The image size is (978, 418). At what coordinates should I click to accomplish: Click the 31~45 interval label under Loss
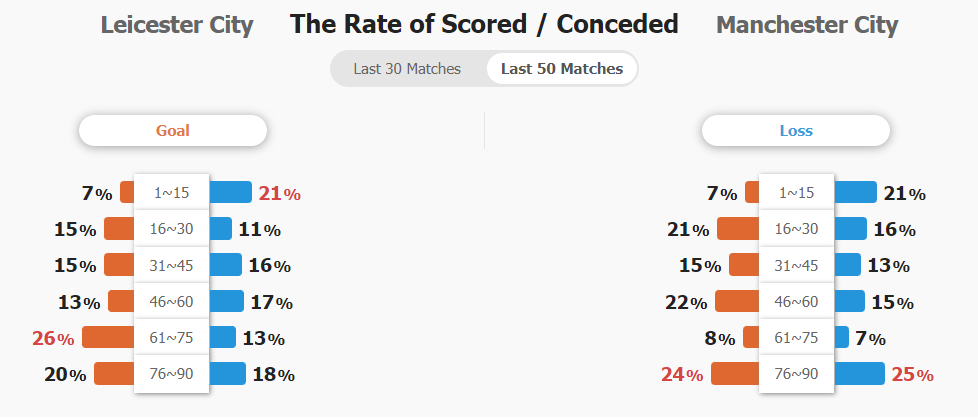point(796,265)
